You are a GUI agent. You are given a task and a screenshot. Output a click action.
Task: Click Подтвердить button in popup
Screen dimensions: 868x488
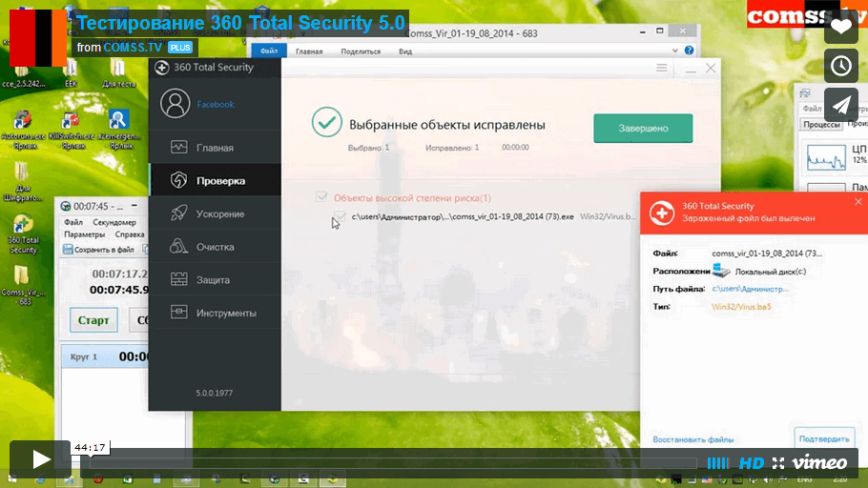(x=824, y=438)
